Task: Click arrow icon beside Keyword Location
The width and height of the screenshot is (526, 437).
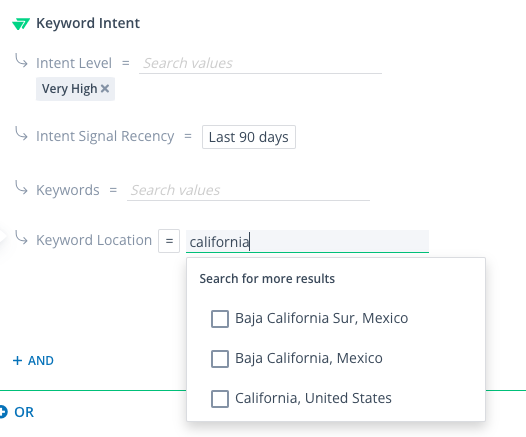Action: point(21,238)
